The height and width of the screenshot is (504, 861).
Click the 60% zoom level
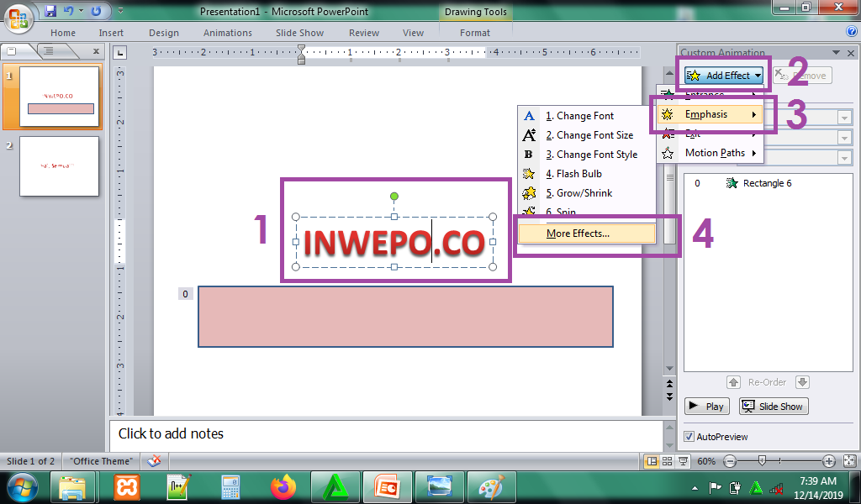pyautogui.click(x=706, y=461)
